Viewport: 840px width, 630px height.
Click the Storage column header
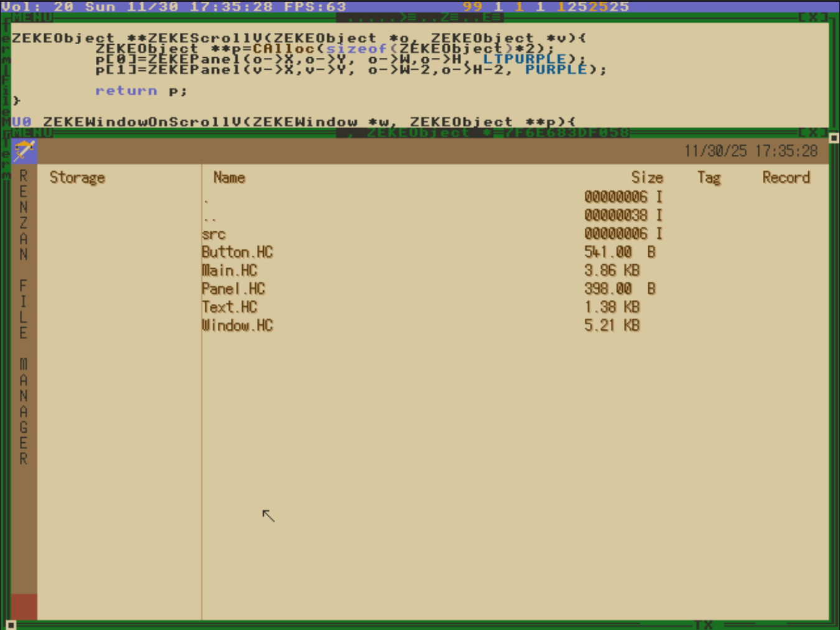pyautogui.click(x=77, y=178)
